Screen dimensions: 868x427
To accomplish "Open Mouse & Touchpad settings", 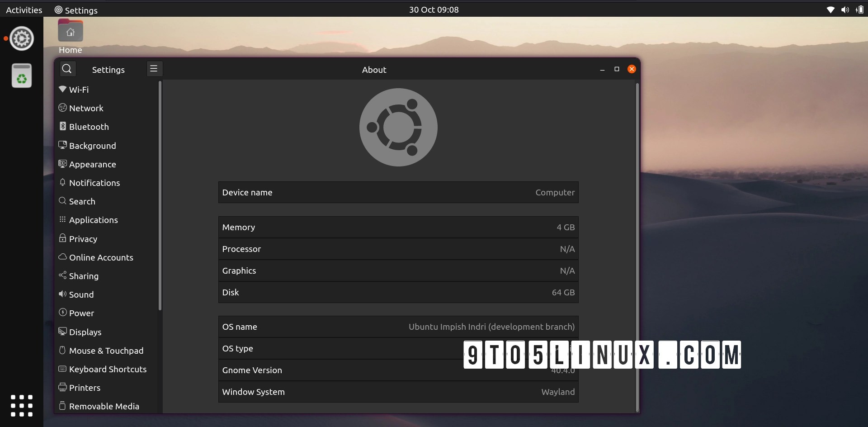I will 107,351.
